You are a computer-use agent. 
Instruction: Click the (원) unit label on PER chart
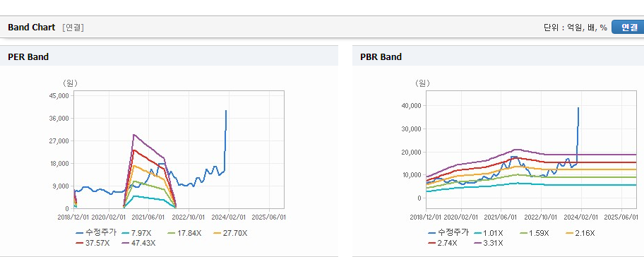click(70, 83)
